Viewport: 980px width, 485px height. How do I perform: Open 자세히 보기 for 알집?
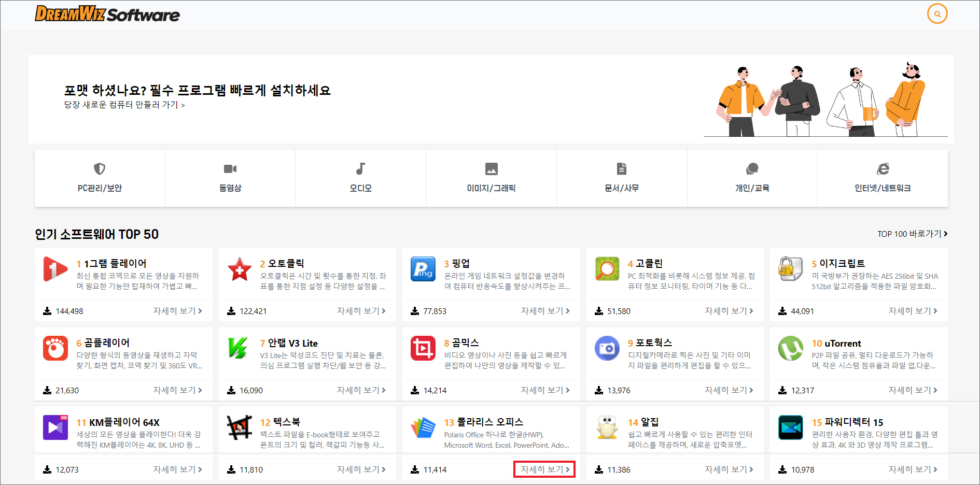click(x=729, y=469)
